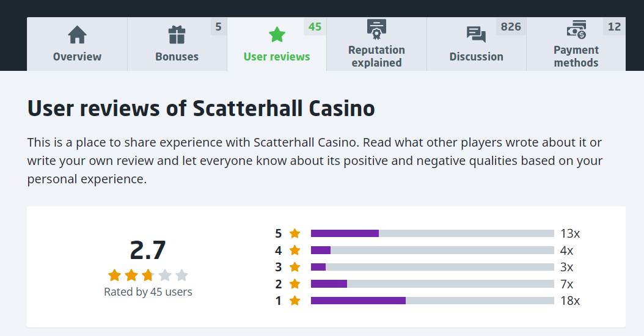Click the 5-star rating progress bar
Image resolution: width=644 pixels, height=336 pixels.
pyautogui.click(x=432, y=233)
